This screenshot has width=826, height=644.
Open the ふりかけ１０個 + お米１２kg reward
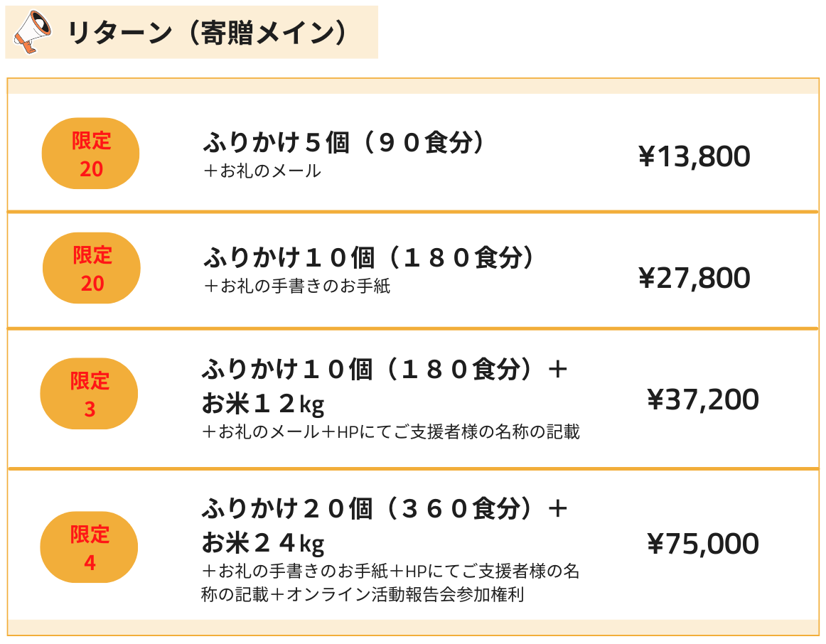[x=384, y=370]
